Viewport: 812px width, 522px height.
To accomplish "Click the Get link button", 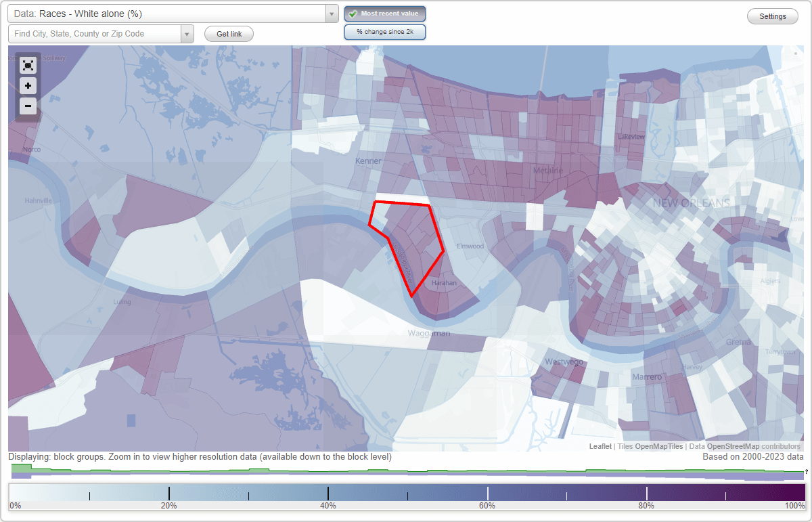I will click(x=228, y=33).
